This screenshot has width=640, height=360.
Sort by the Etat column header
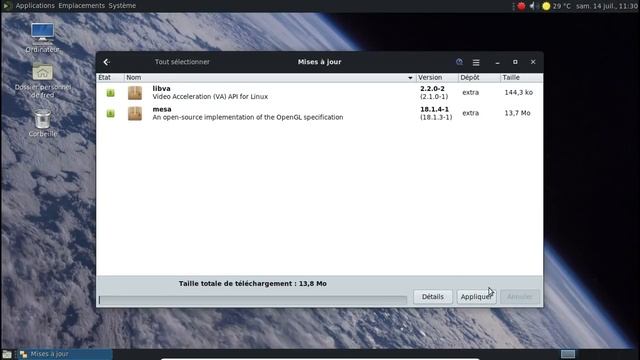(x=110, y=78)
